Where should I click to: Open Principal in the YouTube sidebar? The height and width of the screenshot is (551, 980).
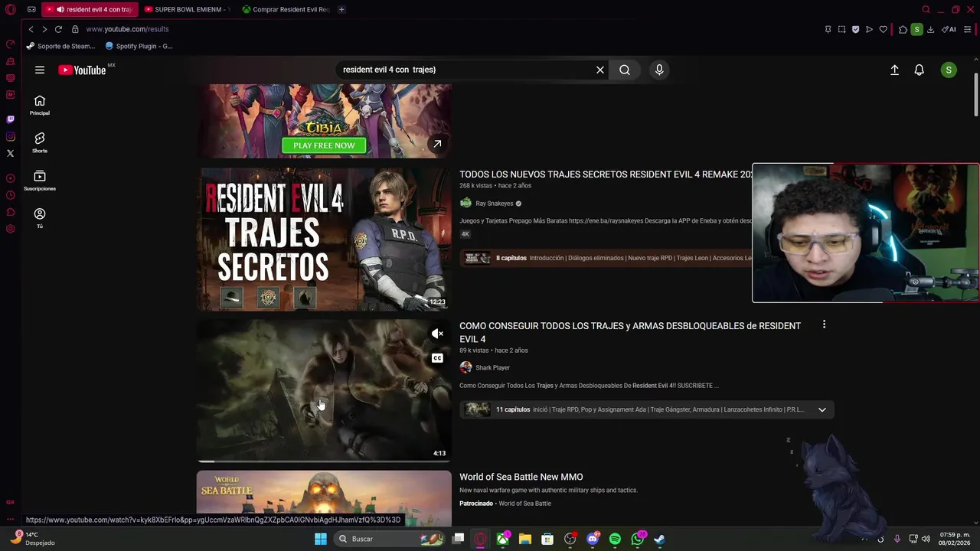(40, 106)
